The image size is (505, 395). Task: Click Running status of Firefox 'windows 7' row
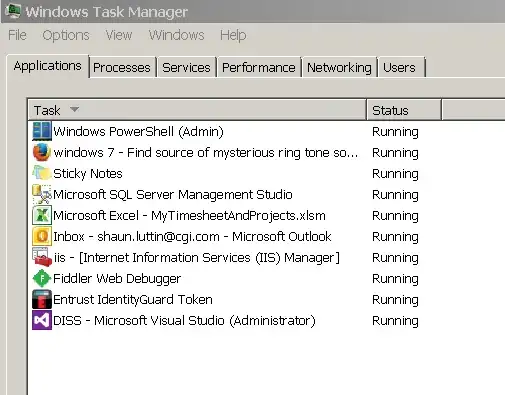(395, 153)
